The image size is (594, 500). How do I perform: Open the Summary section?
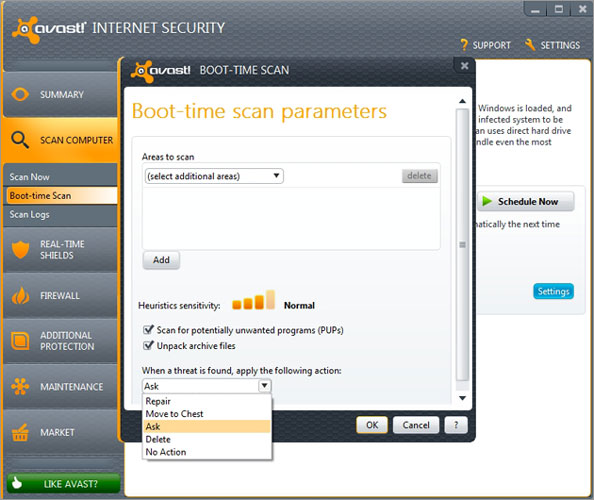(x=61, y=94)
